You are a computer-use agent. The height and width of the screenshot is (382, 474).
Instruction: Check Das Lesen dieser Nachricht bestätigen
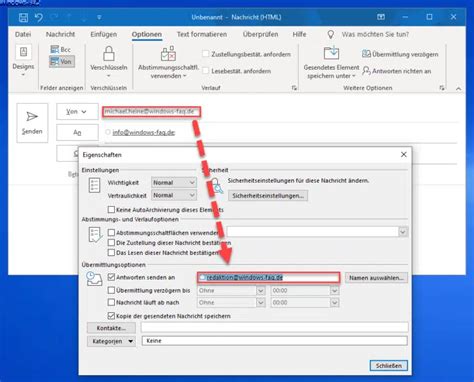111,253
